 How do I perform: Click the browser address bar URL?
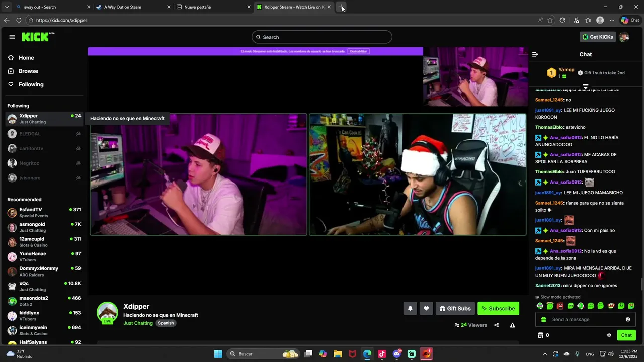click(61, 20)
